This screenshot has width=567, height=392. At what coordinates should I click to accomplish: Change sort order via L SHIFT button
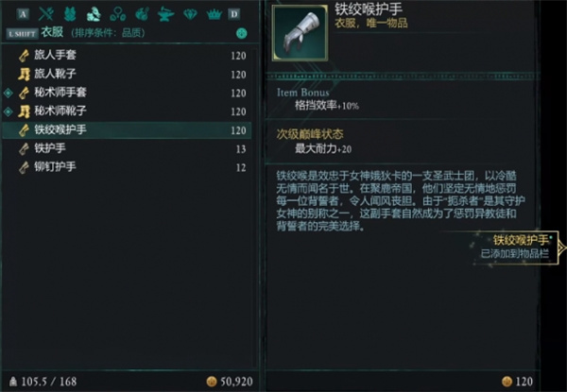tap(22, 34)
